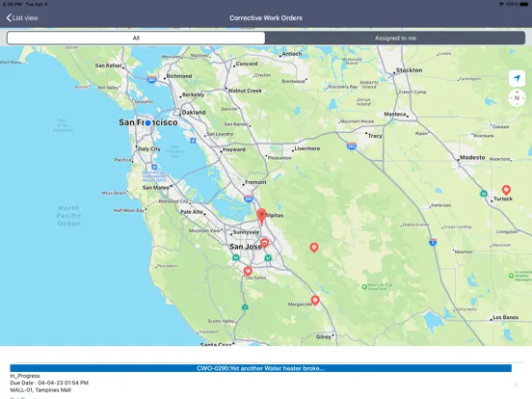Screen dimensions: 532x399
Task: Tap the Oakland airport icon on the map
Action: 193,141
